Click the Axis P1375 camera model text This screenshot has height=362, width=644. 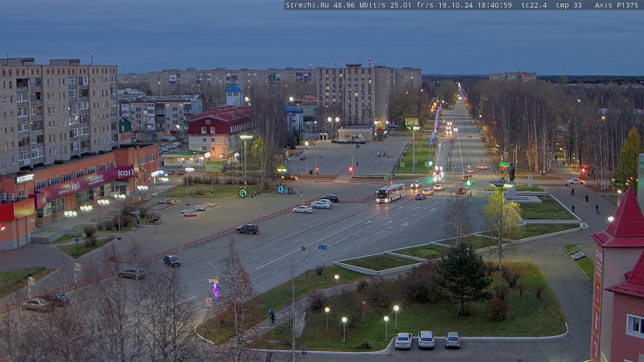(616, 5)
